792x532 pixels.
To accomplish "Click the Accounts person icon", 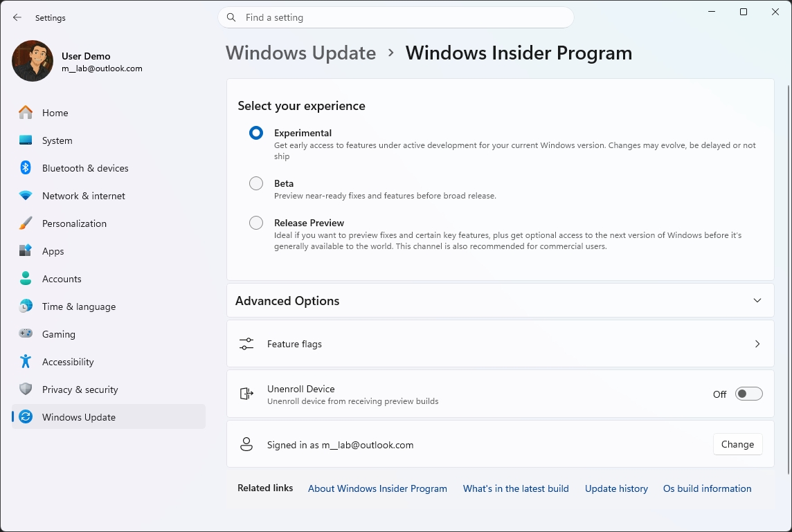I will click(x=25, y=279).
